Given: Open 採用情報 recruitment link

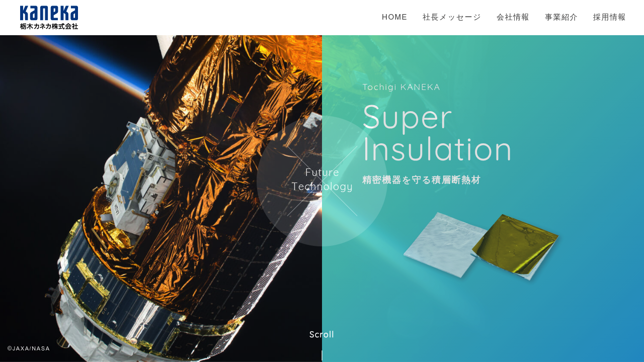Looking at the screenshot, I should pyautogui.click(x=609, y=17).
